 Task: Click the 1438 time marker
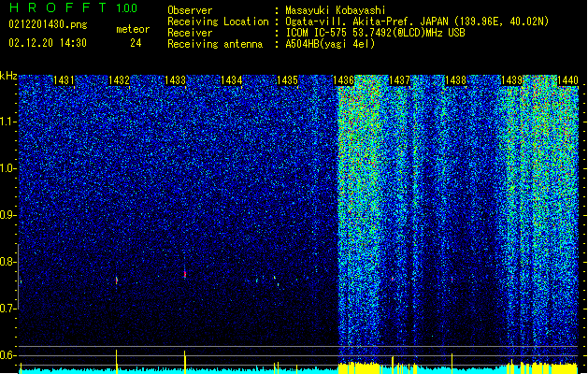click(455, 79)
